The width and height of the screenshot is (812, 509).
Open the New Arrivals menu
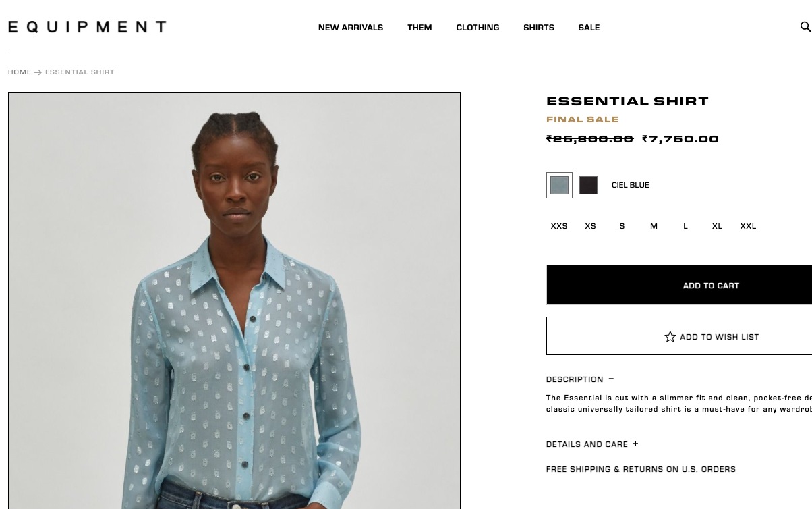point(351,28)
